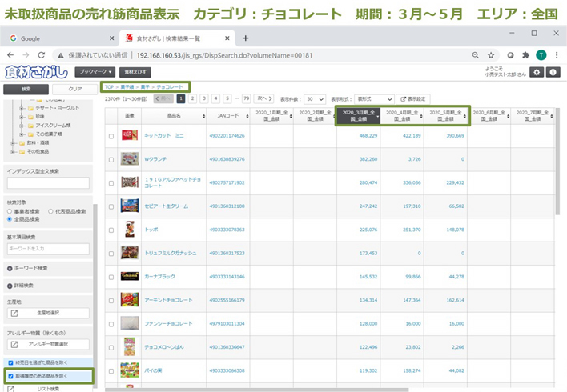Click the キットカット ミニ product image
The width and height of the screenshot is (567, 392).
[x=130, y=135]
